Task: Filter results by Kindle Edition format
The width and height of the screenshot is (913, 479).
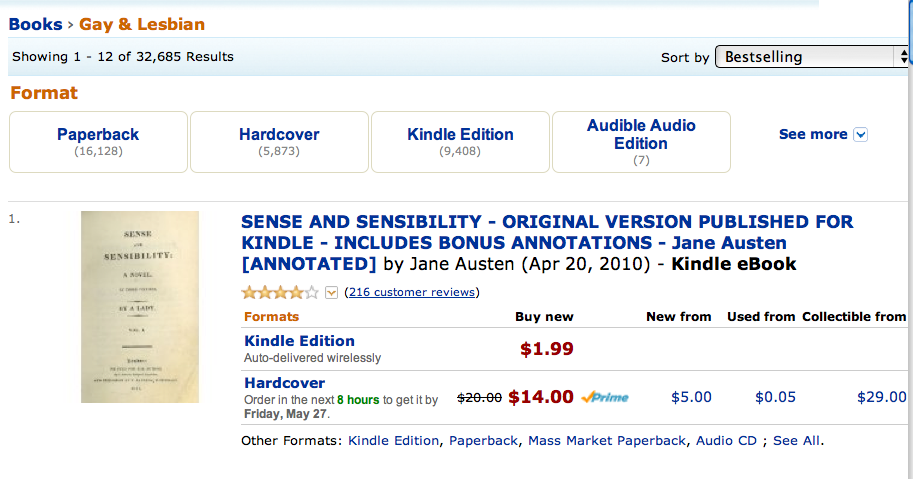Action: 461,142
